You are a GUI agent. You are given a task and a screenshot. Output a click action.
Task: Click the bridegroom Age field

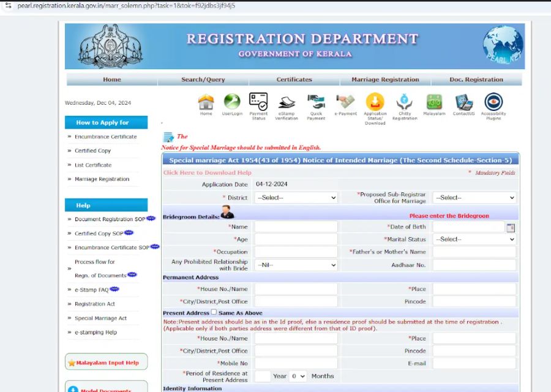(x=296, y=239)
